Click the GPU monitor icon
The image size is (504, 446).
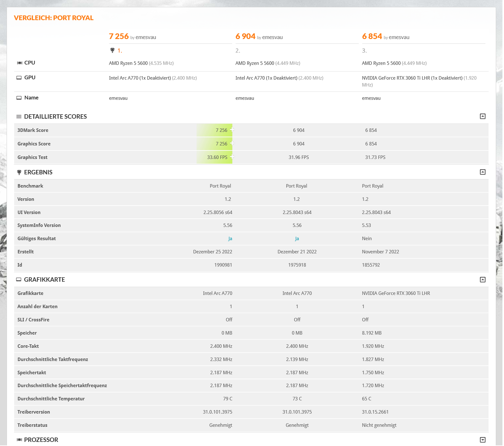[19, 78]
